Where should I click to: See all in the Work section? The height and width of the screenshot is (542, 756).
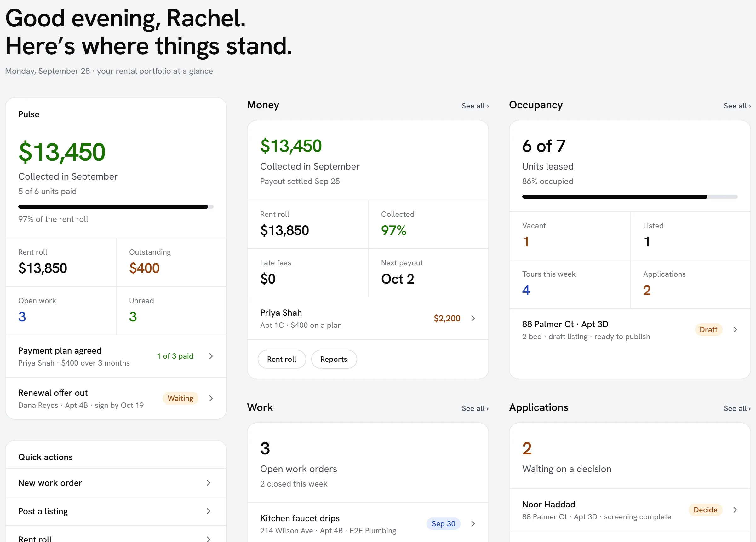pyautogui.click(x=475, y=408)
